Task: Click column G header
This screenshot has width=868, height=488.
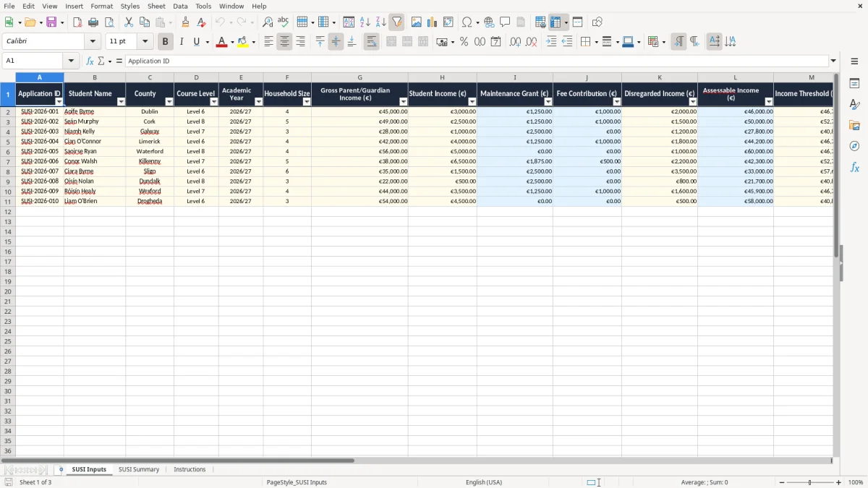Action: 359,77
